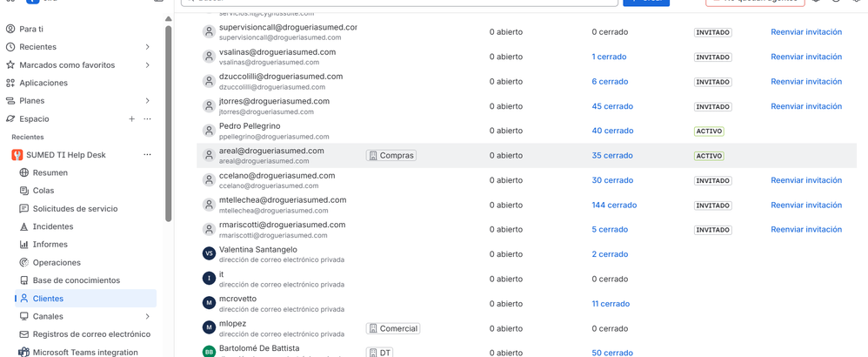Click the ACTIVO badge for Pedro Pellegrino

pos(709,131)
